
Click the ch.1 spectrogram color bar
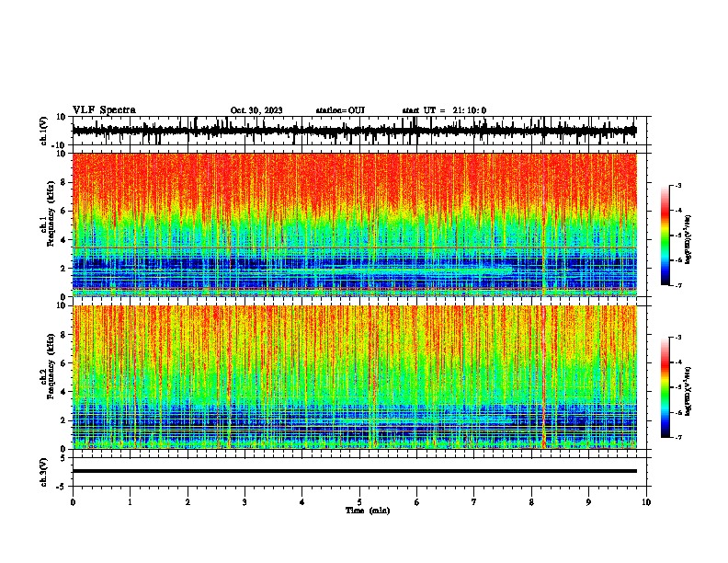click(x=665, y=236)
